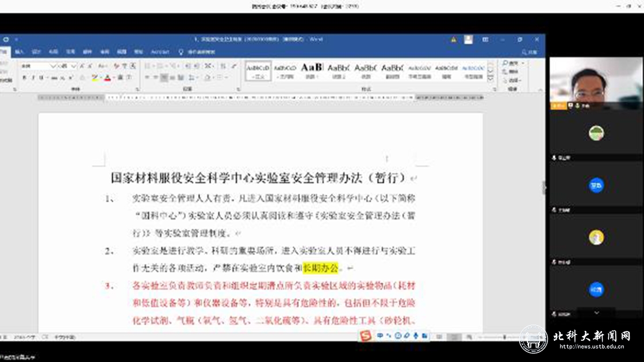Apply the 标题 1 heading style

pos(312,71)
